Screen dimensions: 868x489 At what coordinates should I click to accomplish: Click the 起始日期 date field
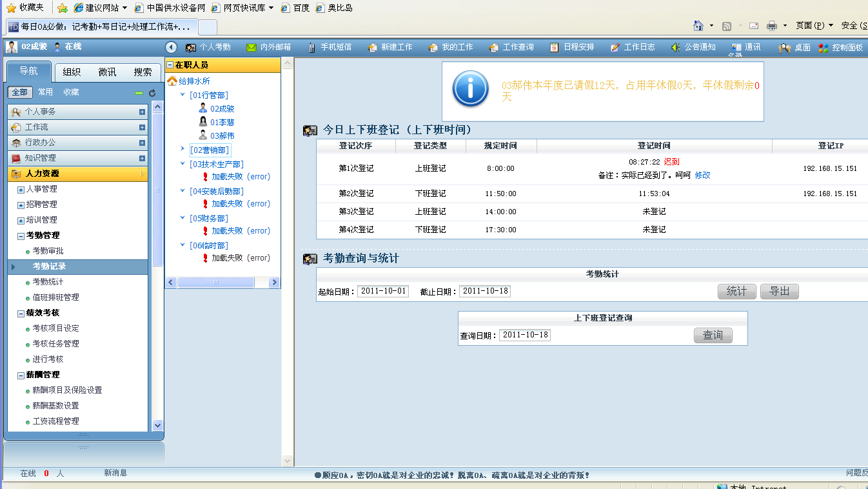pyautogui.click(x=383, y=291)
